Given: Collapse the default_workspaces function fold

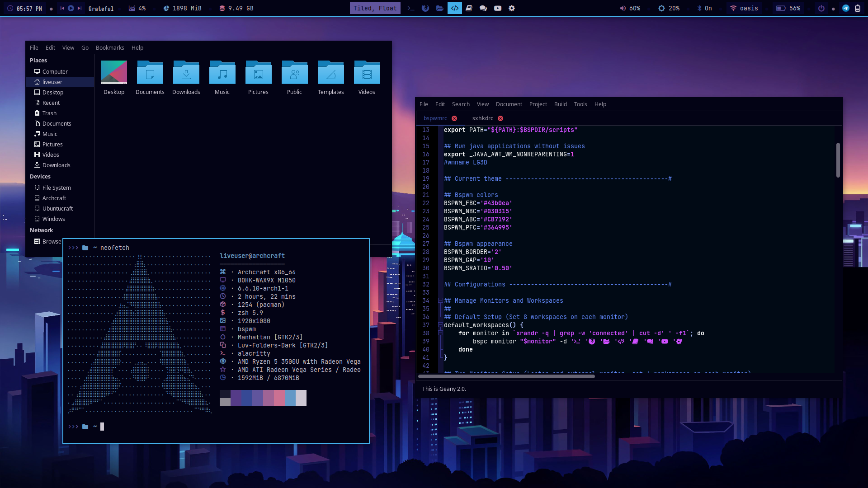Looking at the screenshot, I should point(440,325).
